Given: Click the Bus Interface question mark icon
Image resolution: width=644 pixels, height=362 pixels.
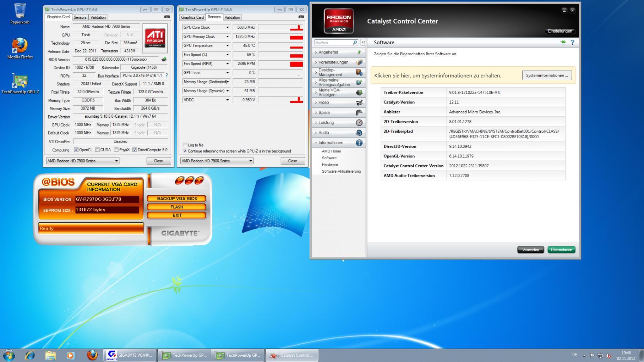Looking at the screenshot, I should click(x=167, y=76).
